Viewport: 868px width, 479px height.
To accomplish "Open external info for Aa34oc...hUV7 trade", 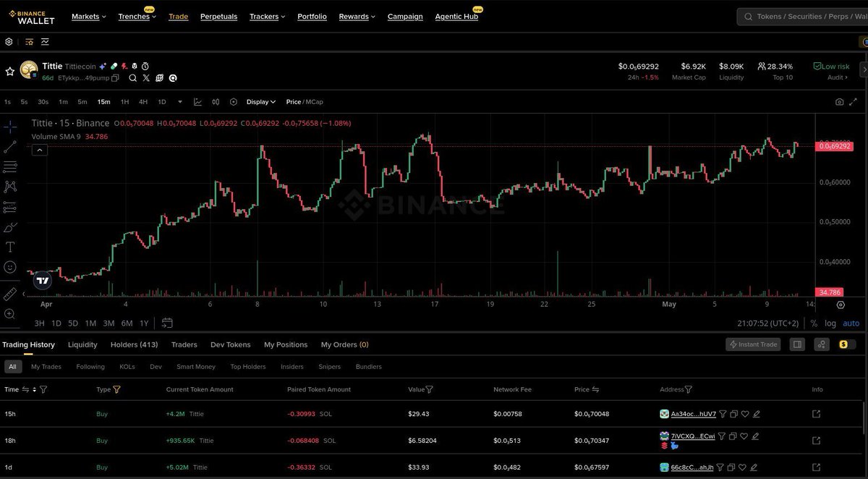I will coord(817,414).
